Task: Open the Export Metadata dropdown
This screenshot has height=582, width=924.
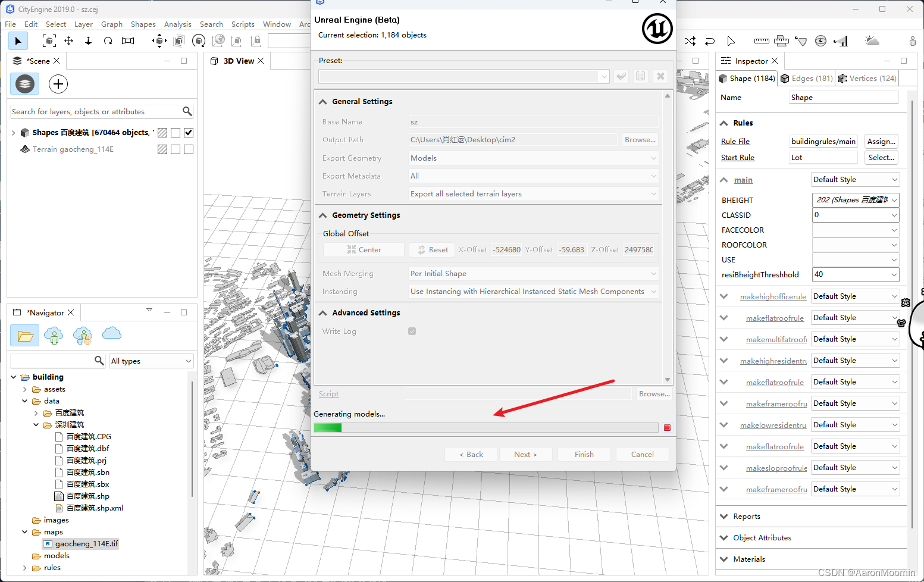Action: pos(533,176)
